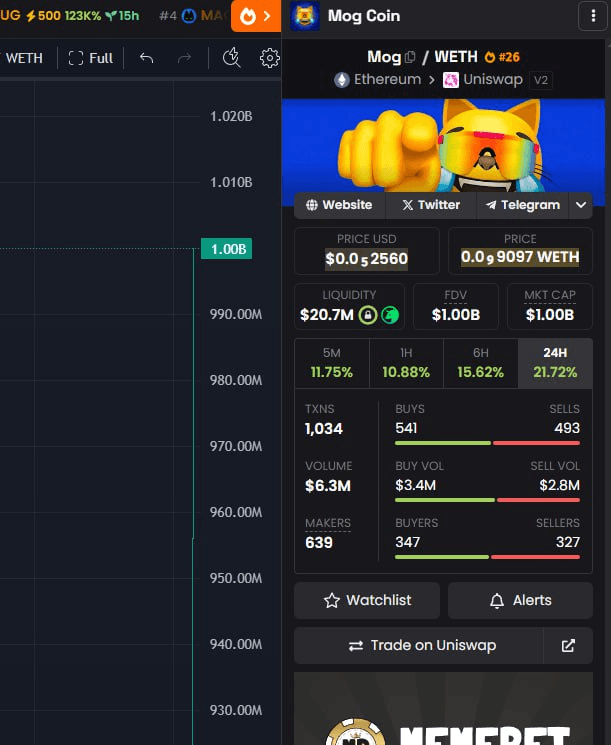Click the Uniswap DEX icon
The image size is (611, 745).
point(450,80)
